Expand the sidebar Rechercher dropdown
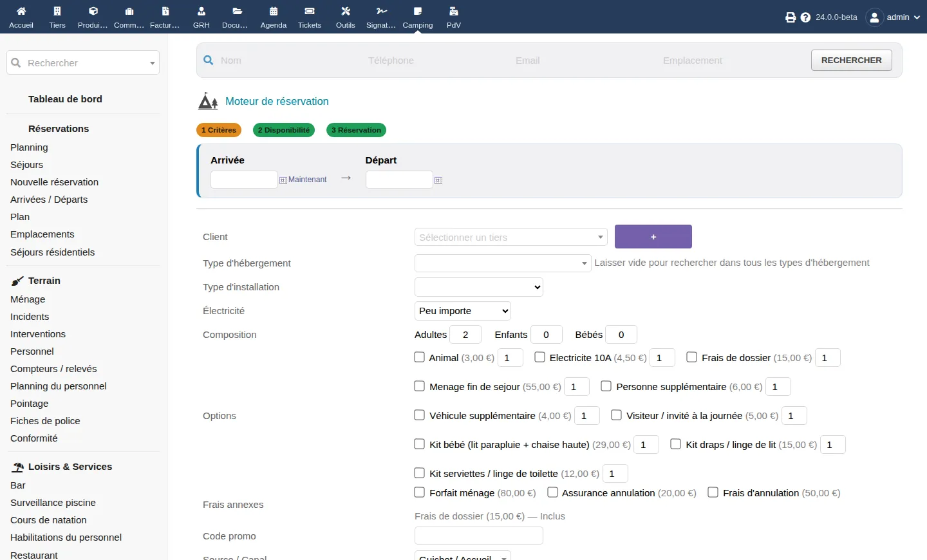Screen dimensions: 927x560 tap(153, 63)
